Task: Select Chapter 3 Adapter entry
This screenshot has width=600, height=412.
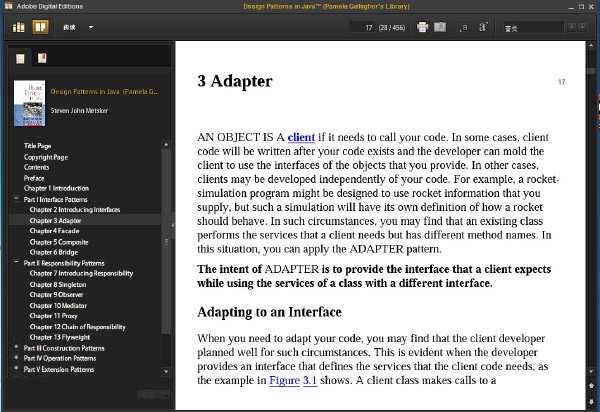Action: click(55, 221)
